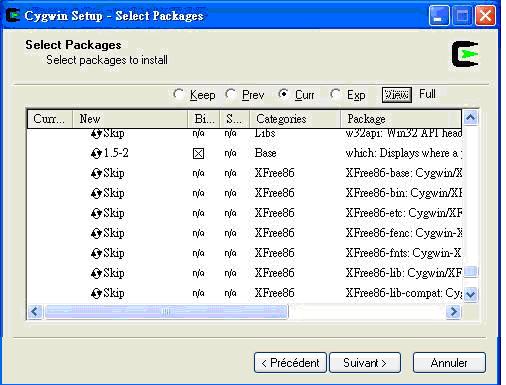Click Skip text in XFree86-etc row
Screen dimensions: 506x385
tap(114, 213)
